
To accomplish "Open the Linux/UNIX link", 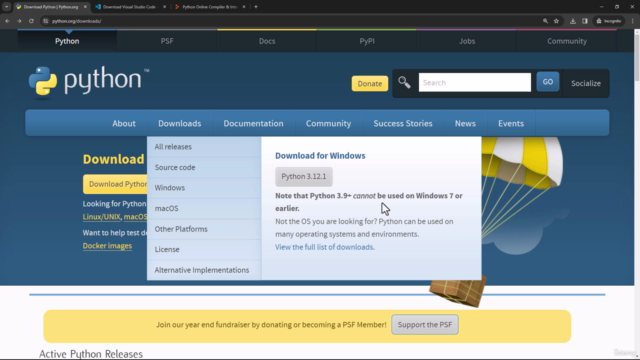I will (102, 217).
